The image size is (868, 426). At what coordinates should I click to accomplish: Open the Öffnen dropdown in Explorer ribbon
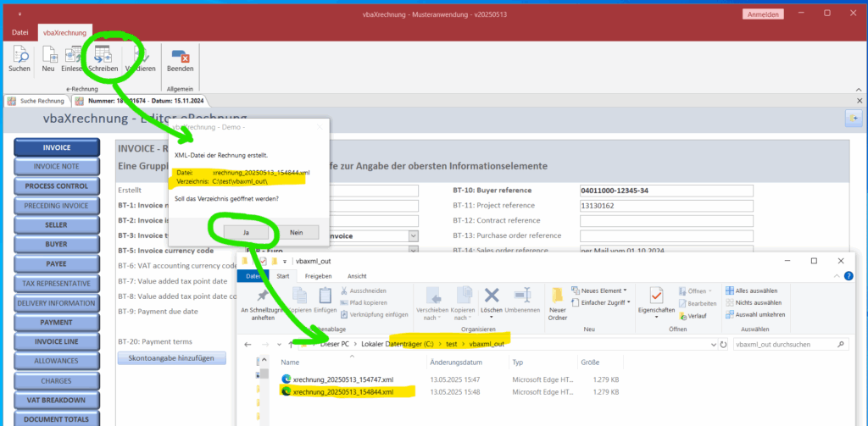click(x=696, y=291)
